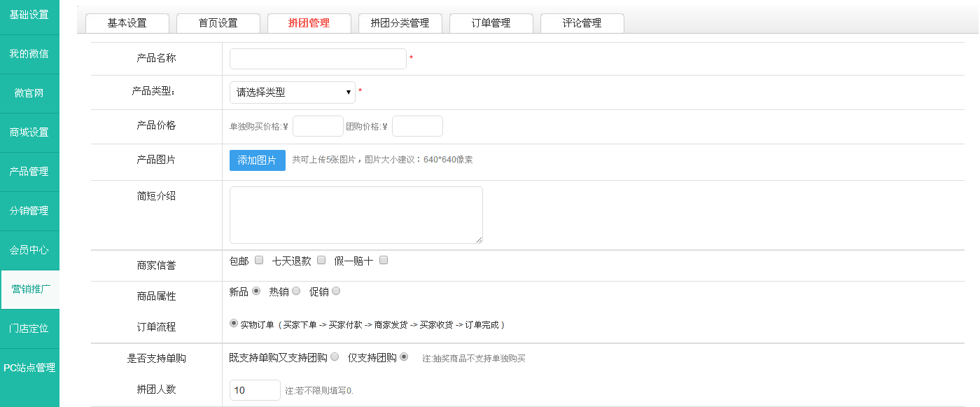This screenshot has height=407, width=980.
Task: Open 我的微信 sidebar menu
Action: [29, 54]
